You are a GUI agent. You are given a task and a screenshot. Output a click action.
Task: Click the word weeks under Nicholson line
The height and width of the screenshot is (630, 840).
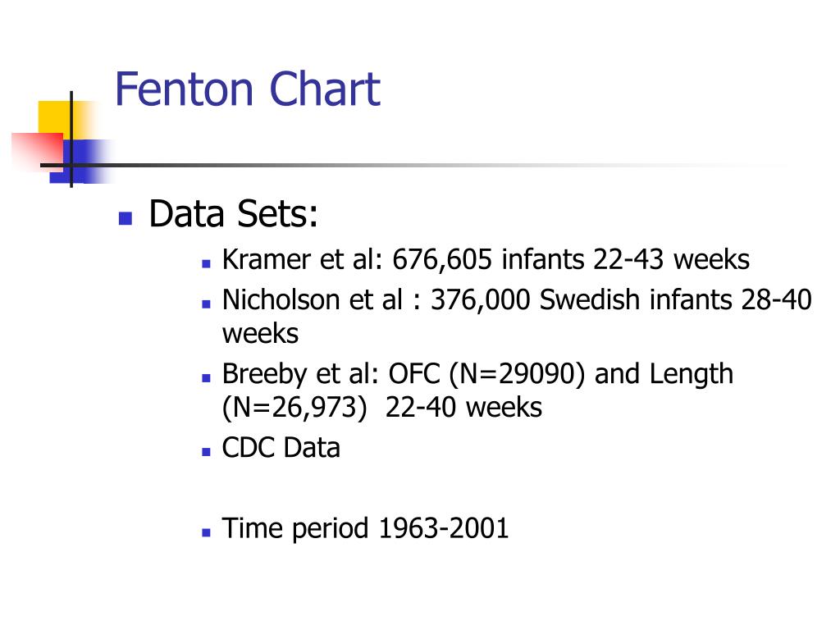260,334
